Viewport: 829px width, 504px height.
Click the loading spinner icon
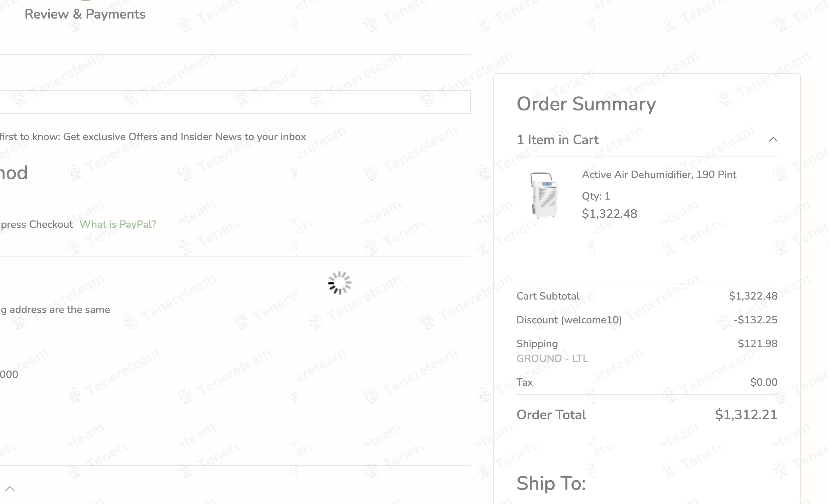[339, 283]
